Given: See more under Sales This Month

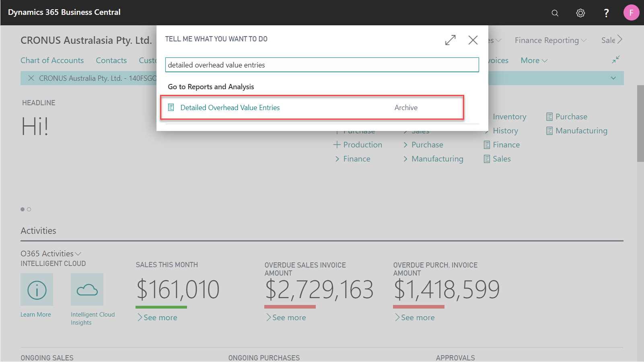Looking at the screenshot, I should pos(157,317).
